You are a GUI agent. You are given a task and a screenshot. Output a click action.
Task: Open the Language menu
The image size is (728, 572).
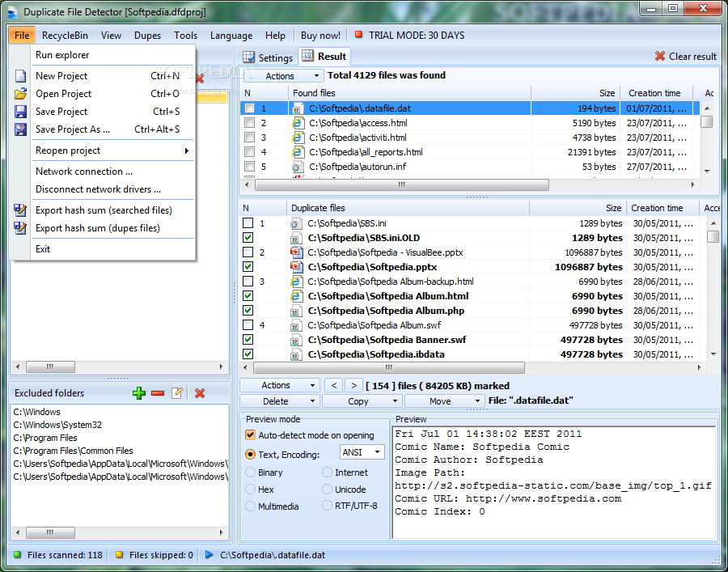point(231,36)
